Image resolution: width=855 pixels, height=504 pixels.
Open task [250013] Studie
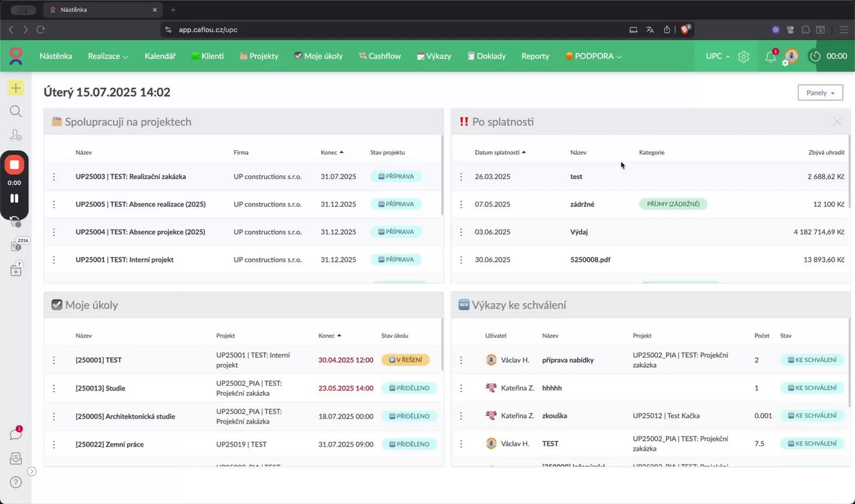pyautogui.click(x=100, y=389)
